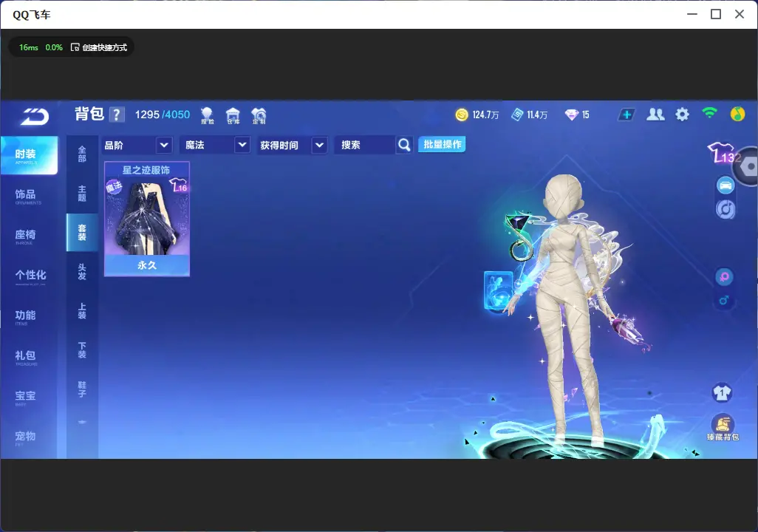Image resolution: width=758 pixels, height=532 pixels.
Task: Click the level 16 shirt badge on card
Action: tap(178, 185)
